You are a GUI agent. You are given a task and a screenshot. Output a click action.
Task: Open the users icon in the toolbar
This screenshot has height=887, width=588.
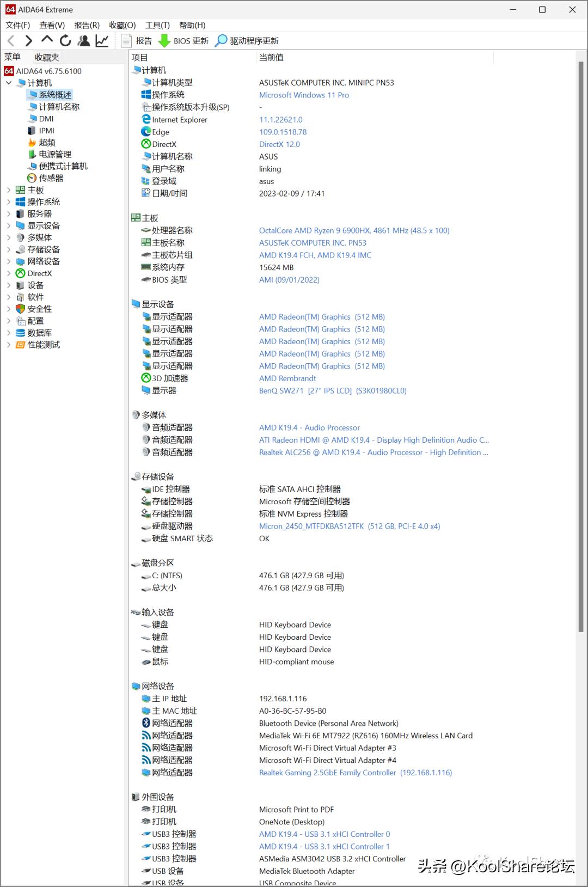[x=84, y=41]
